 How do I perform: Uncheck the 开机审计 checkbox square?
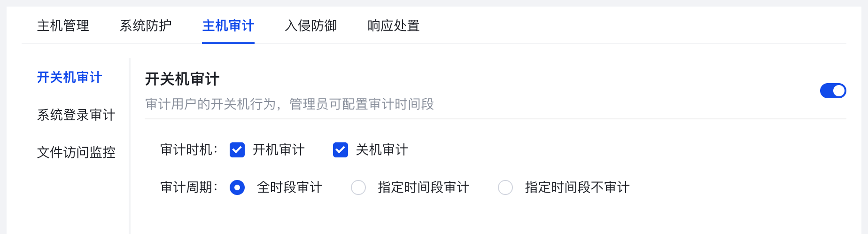point(237,150)
